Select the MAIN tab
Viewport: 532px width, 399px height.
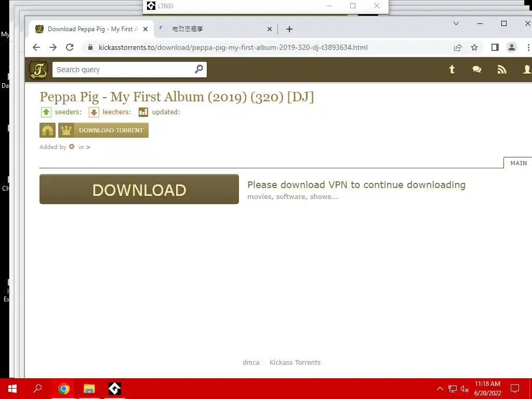pyautogui.click(x=518, y=163)
